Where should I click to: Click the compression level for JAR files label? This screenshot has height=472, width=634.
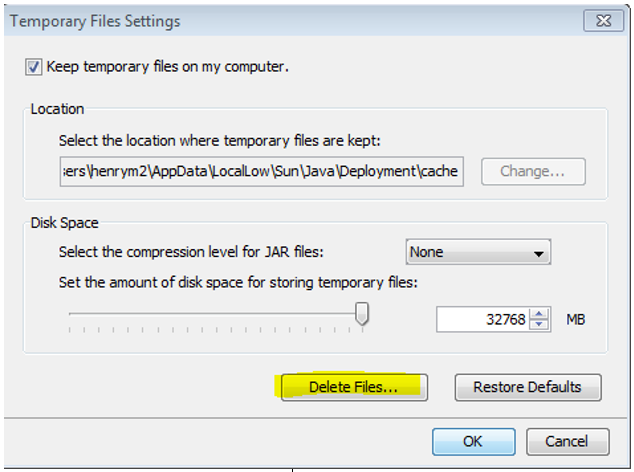pos(191,252)
